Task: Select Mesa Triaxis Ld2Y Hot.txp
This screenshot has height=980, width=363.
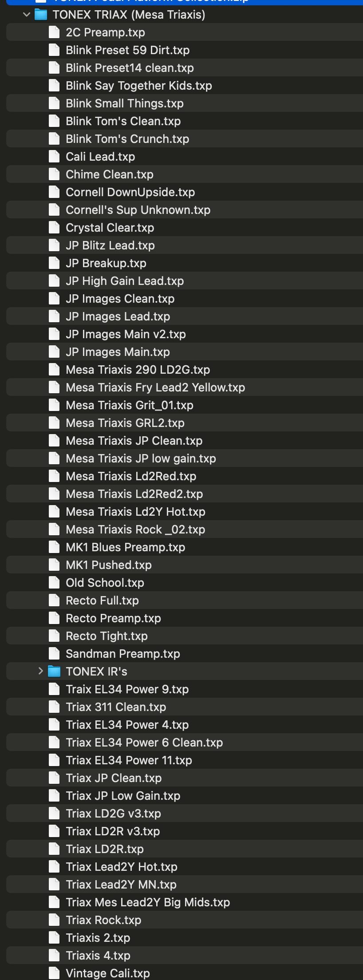Action: coord(135,512)
